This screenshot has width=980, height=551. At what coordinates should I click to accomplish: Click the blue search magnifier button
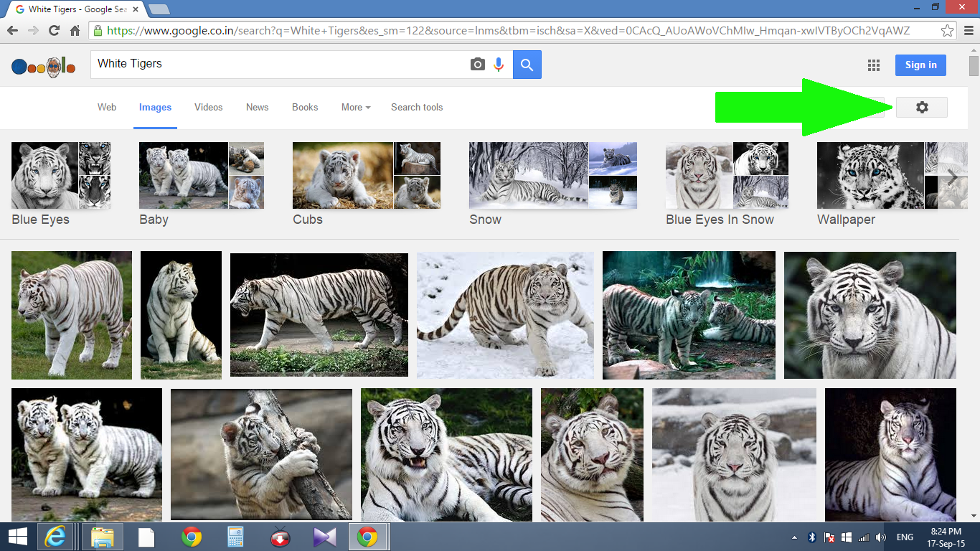(x=527, y=65)
